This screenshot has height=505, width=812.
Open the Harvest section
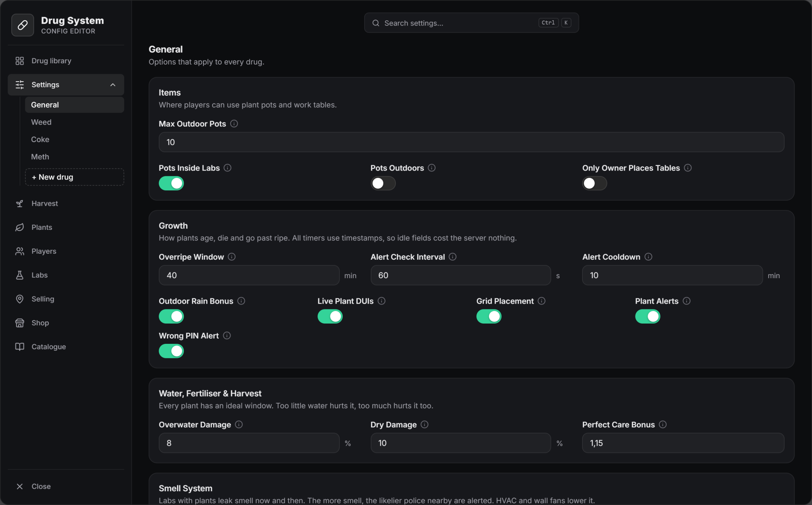pos(66,203)
